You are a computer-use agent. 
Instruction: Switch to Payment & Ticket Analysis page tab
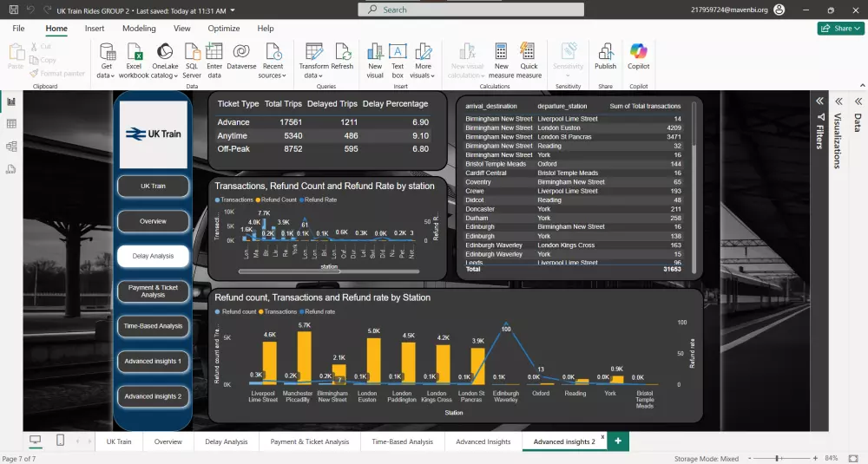[x=310, y=441]
